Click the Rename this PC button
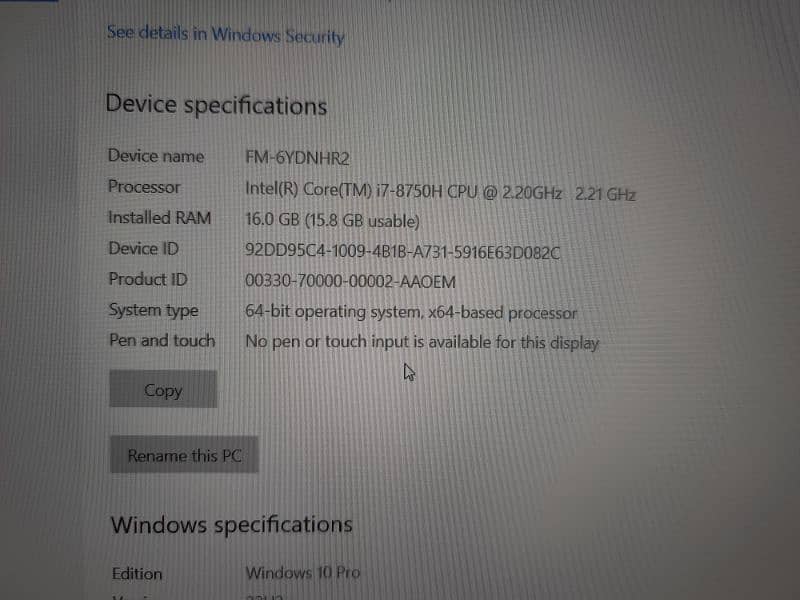 coord(184,455)
